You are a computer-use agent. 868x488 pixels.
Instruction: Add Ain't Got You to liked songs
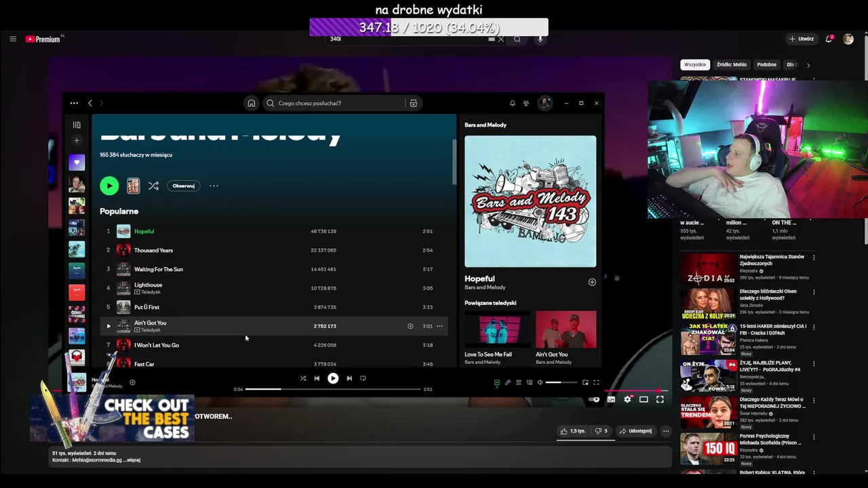(x=410, y=326)
